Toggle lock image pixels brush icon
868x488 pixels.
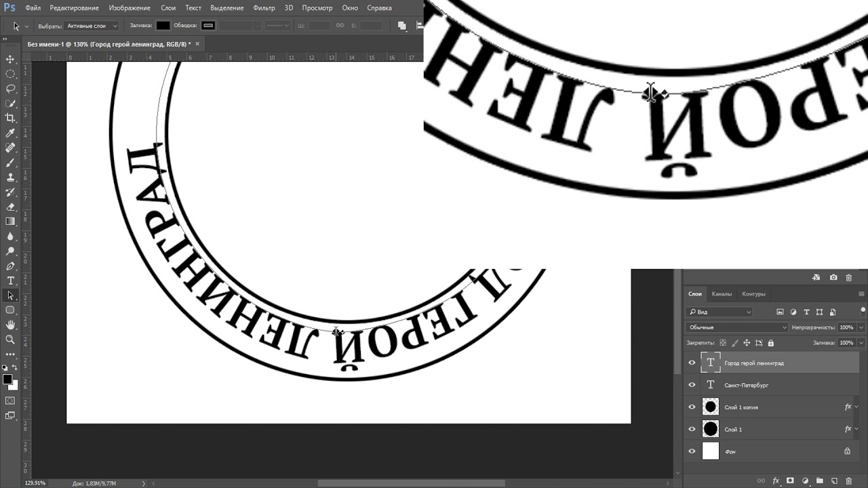tap(734, 343)
